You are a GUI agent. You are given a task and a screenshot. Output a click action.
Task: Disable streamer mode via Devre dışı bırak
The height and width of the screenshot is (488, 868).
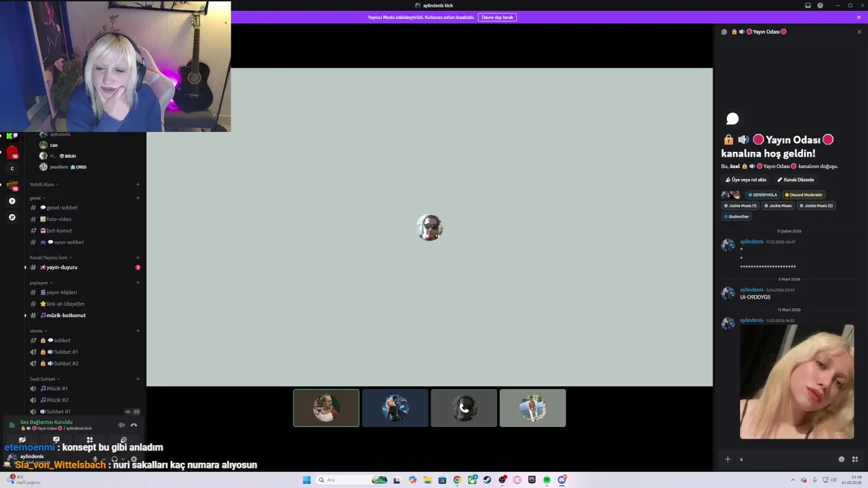coord(497,17)
